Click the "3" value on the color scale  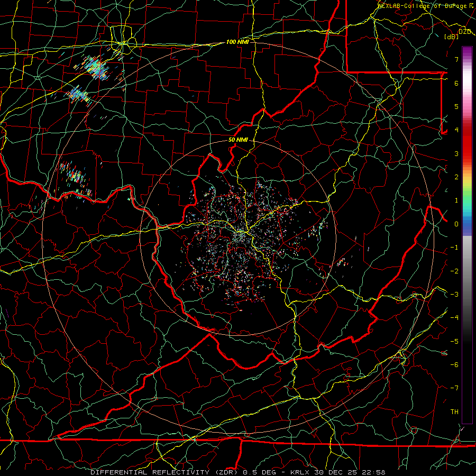456,153
